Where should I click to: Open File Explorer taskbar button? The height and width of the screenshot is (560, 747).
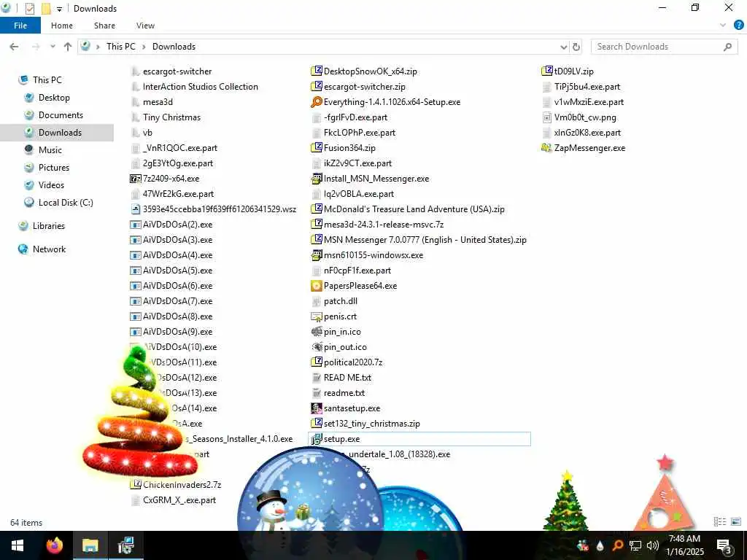coord(90,545)
